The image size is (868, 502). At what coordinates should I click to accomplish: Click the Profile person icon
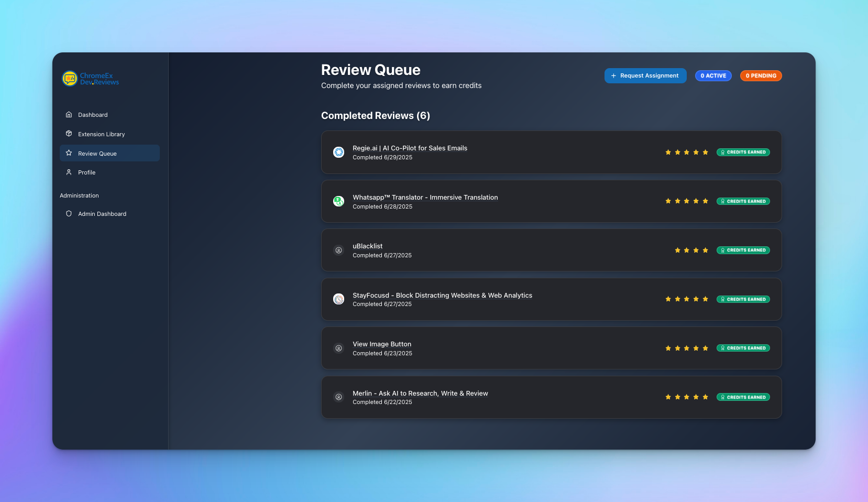(69, 172)
